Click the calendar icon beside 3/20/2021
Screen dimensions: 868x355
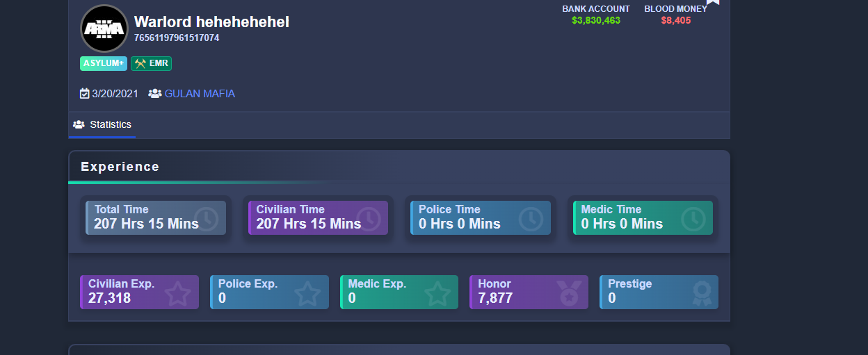tap(85, 93)
